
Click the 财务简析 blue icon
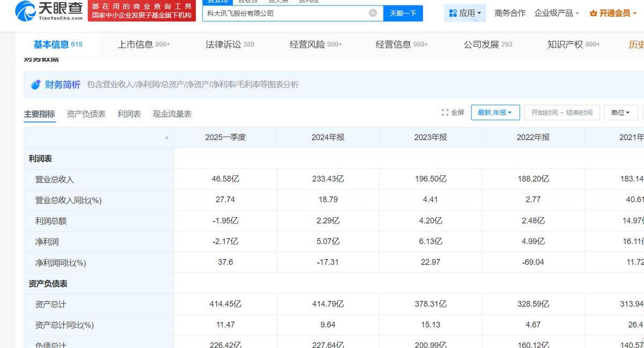(36, 84)
